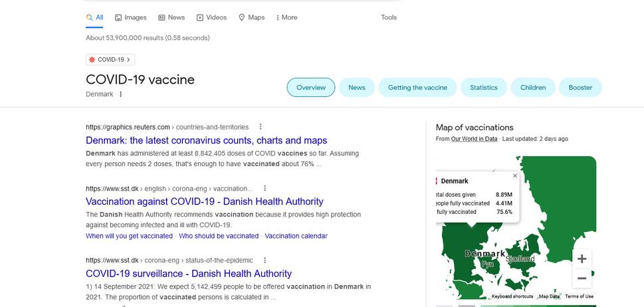
Task: Click the Images tab icon
Action: click(x=118, y=17)
